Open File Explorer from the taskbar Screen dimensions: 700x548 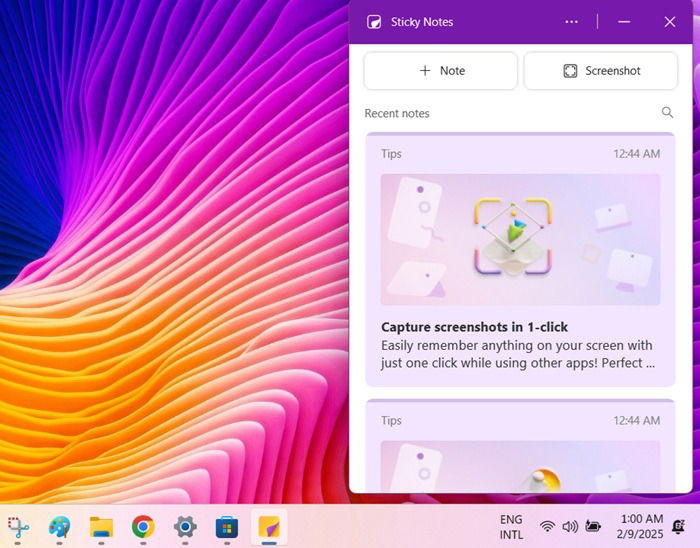click(101, 528)
